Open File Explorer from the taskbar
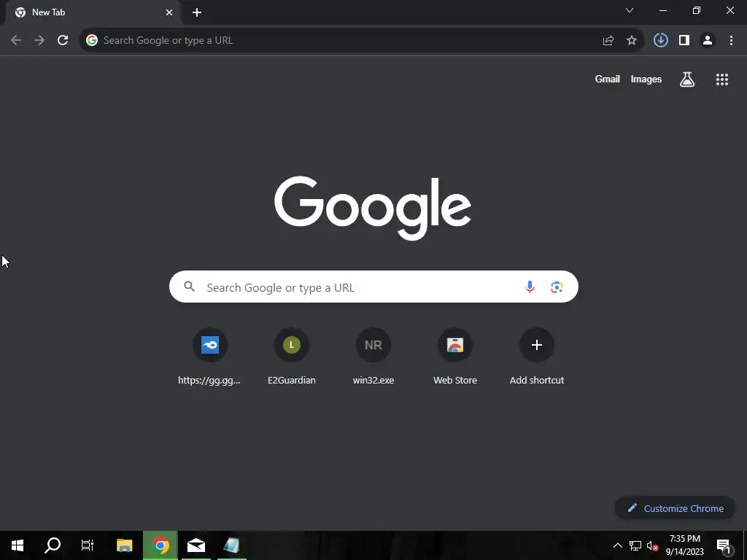The image size is (747, 560). [124, 545]
